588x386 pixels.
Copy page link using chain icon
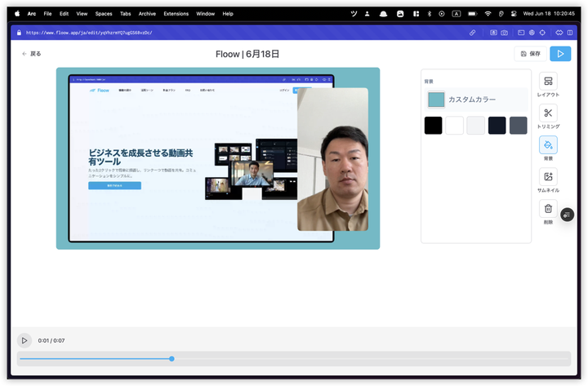coord(473,33)
